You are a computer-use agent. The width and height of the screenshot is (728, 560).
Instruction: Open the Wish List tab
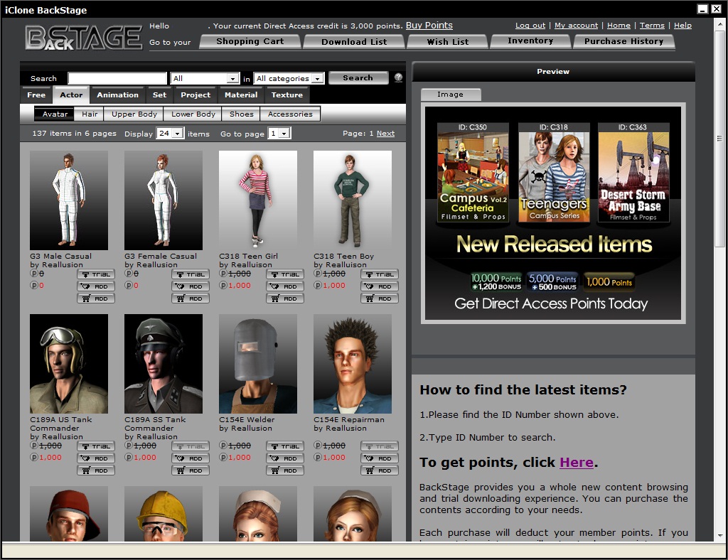coord(448,42)
